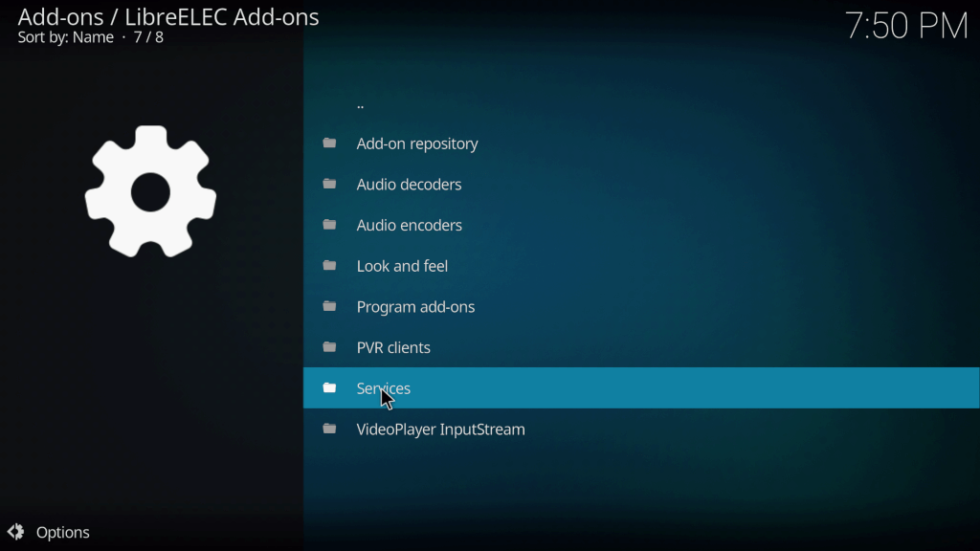Click the Options gear icon at bottom left
The height and width of the screenshot is (551, 980).
point(15,532)
